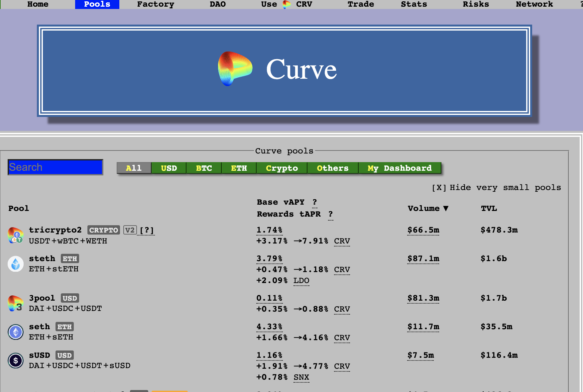Click the SNX reward link in sUSD row

pos(301,377)
